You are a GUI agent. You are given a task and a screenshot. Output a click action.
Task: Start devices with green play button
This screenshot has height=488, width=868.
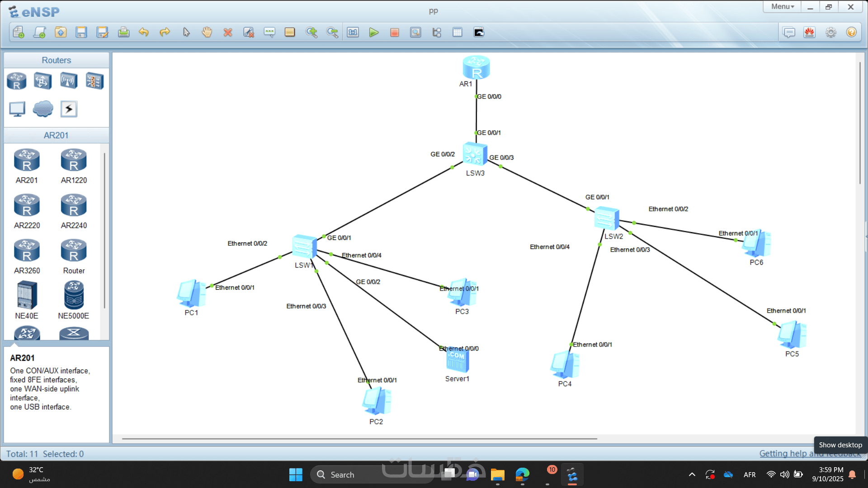[x=373, y=32]
